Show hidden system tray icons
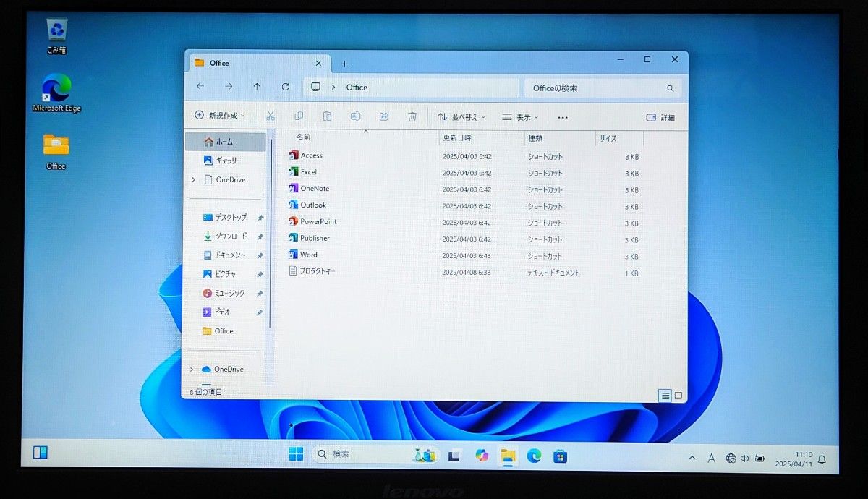This screenshot has height=499, width=868. 692,458
